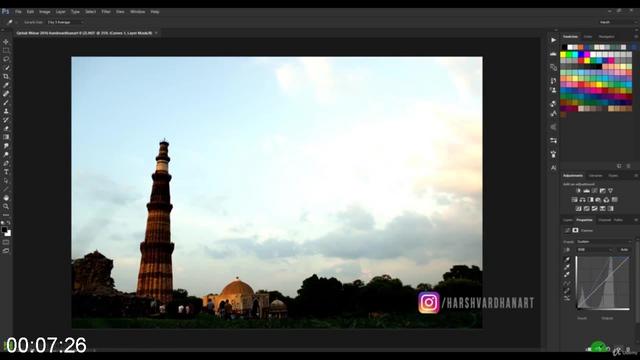Viewport: 640px width, 360px height.
Task: Switch to the Layers tab
Action: click(568, 220)
